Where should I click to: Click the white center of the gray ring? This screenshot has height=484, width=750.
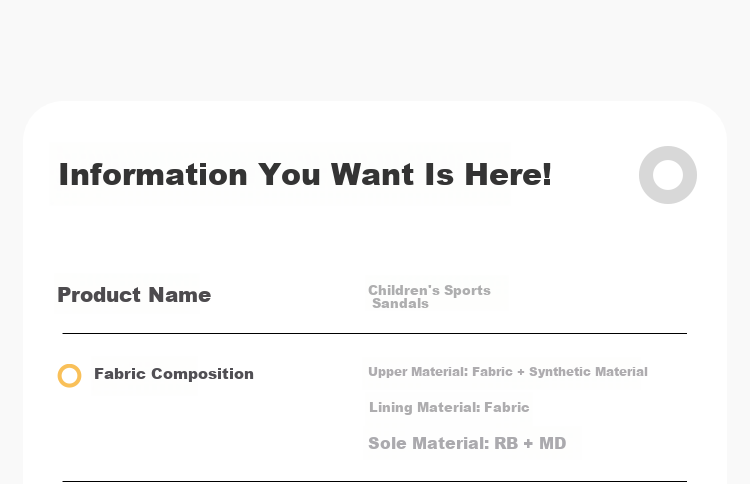click(668, 175)
